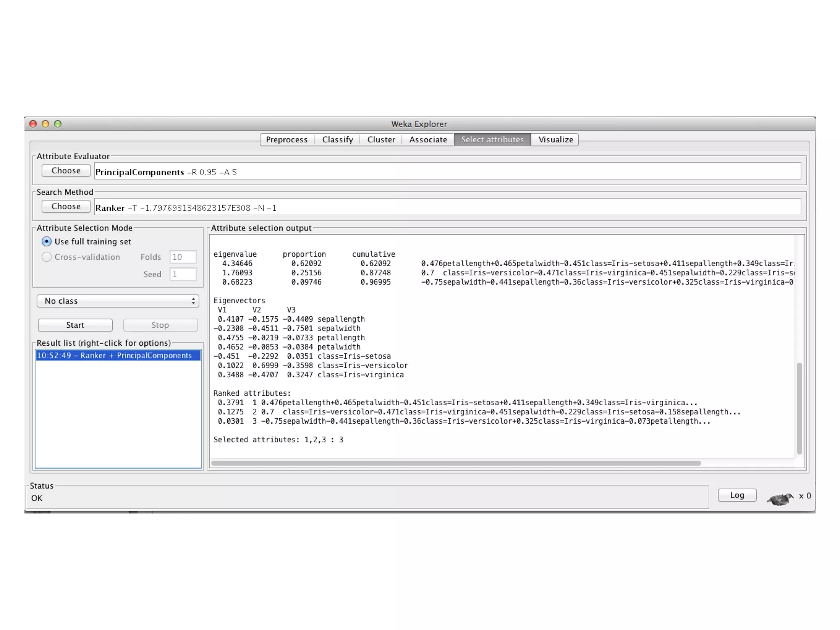Switch to the Associate tab
Viewport: 840px width, 630px height.
click(428, 140)
